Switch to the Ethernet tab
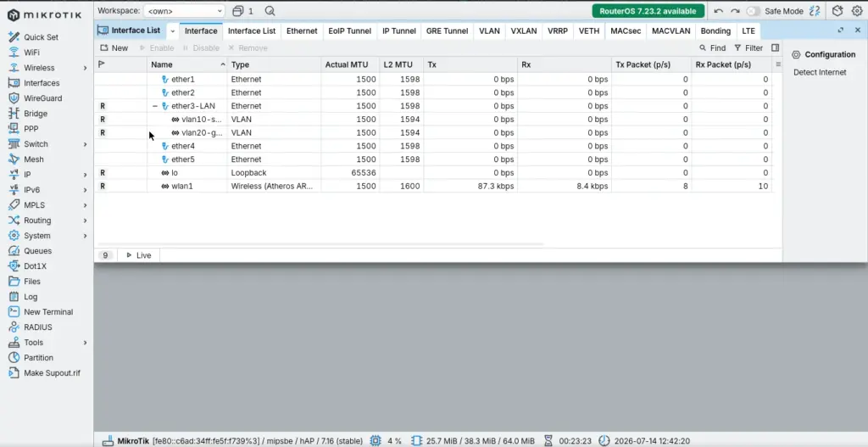This screenshot has height=447, width=868. tap(302, 31)
